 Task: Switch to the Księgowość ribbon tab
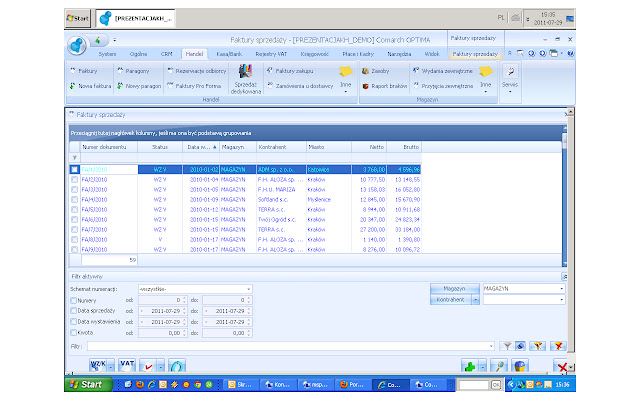(314, 54)
